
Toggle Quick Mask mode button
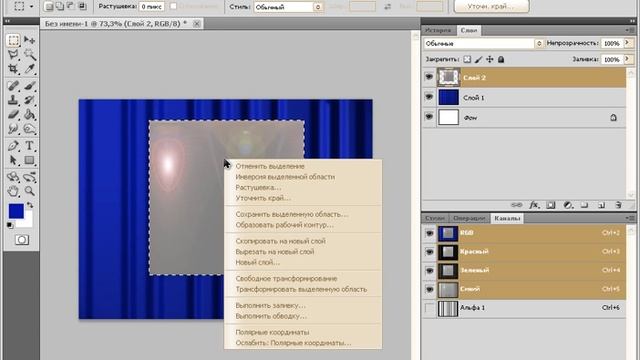22,240
